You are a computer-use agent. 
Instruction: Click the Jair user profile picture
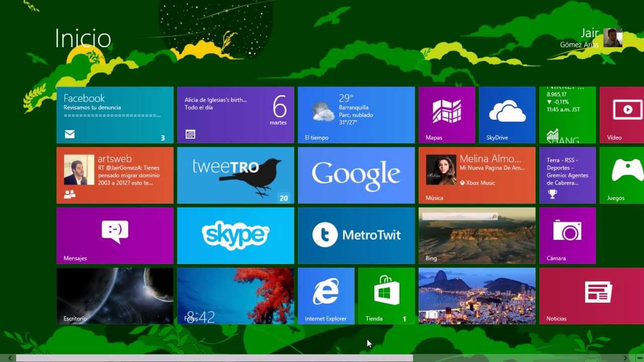[613, 38]
